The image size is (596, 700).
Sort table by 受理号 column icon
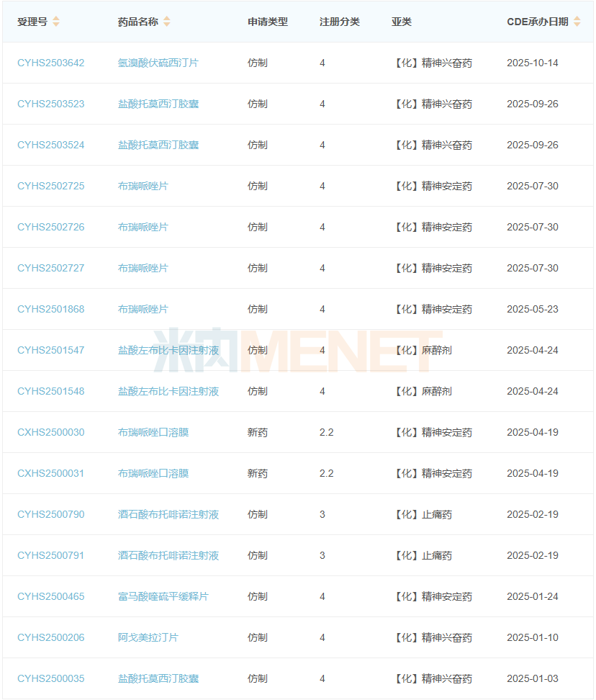56,22
